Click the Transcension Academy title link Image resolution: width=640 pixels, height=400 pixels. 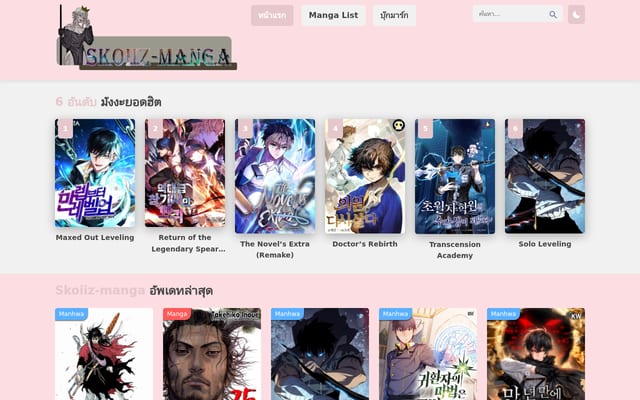455,250
